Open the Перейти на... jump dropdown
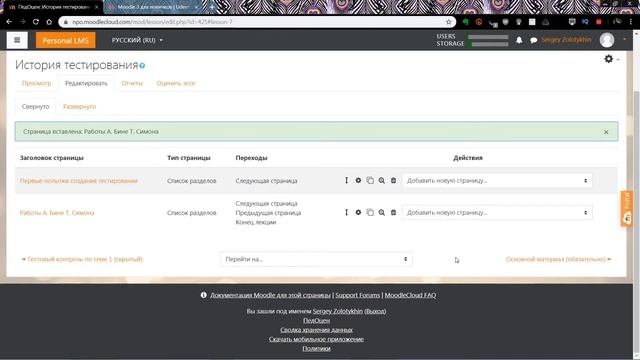Image resolution: width=640 pixels, height=360 pixels. tap(316, 259)
